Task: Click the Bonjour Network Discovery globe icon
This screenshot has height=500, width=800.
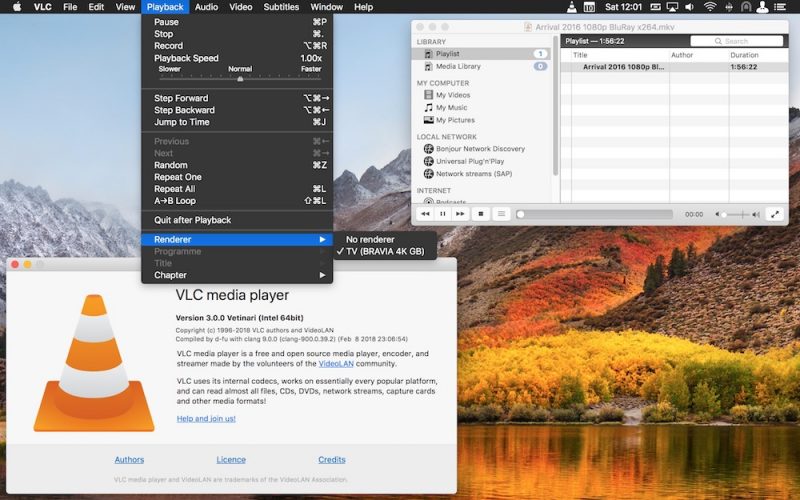Action: coord(429,148)
